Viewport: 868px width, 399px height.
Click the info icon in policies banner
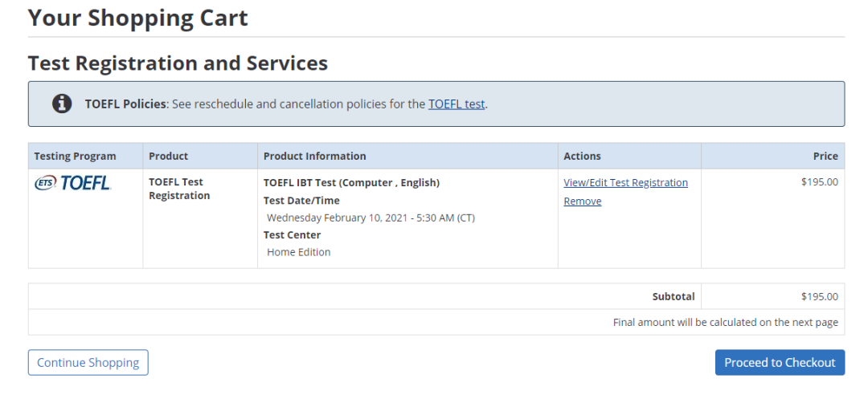click(62, 104)
